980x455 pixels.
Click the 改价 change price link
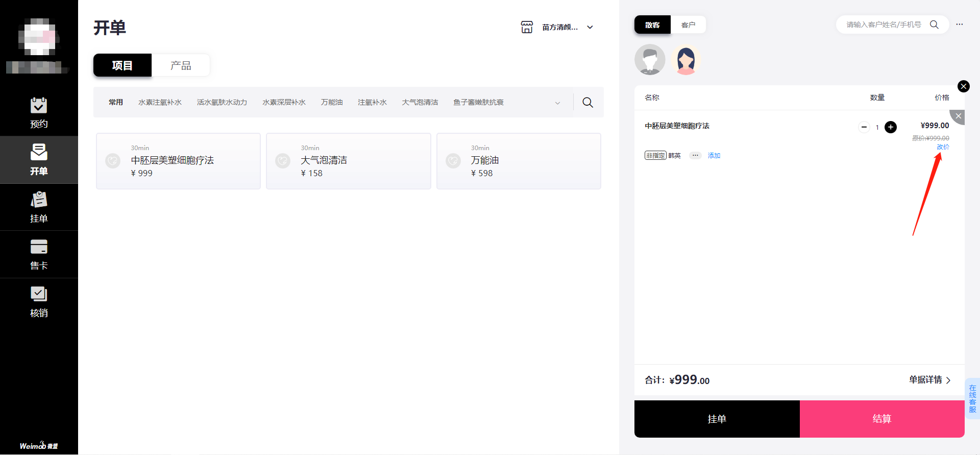click(943, 147)
